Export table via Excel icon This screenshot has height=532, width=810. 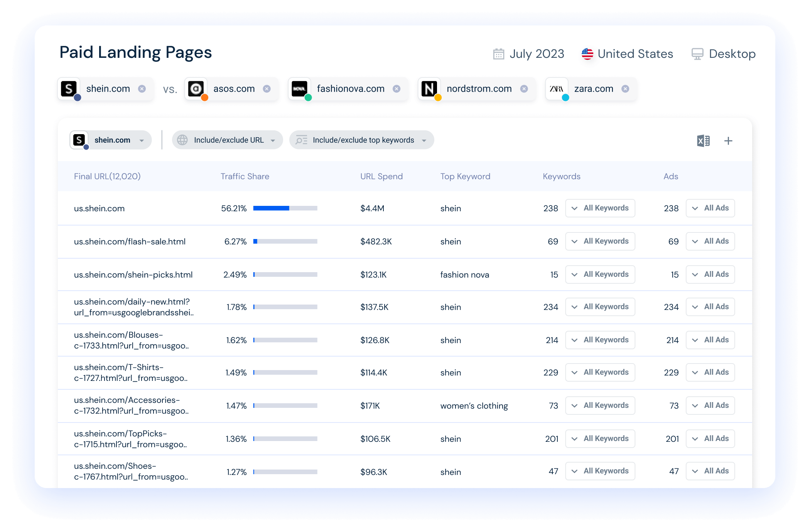(x=703, y=141)
